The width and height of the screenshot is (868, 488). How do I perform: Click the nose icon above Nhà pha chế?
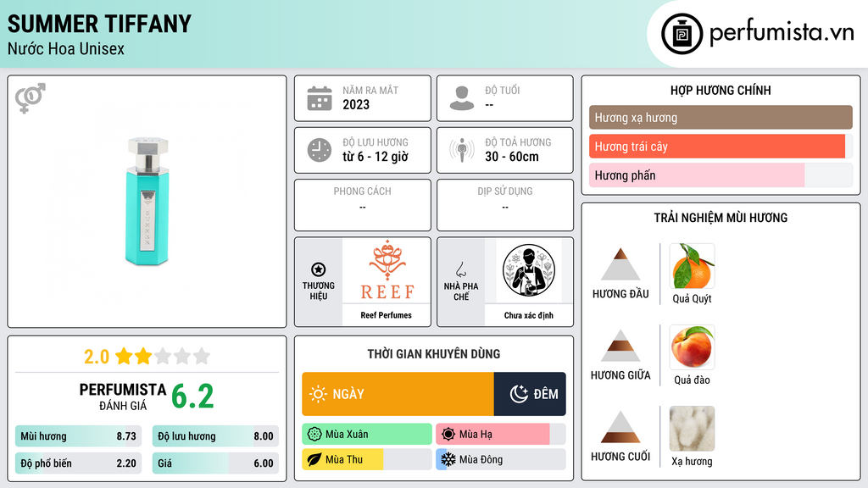(x=460, y=269)
